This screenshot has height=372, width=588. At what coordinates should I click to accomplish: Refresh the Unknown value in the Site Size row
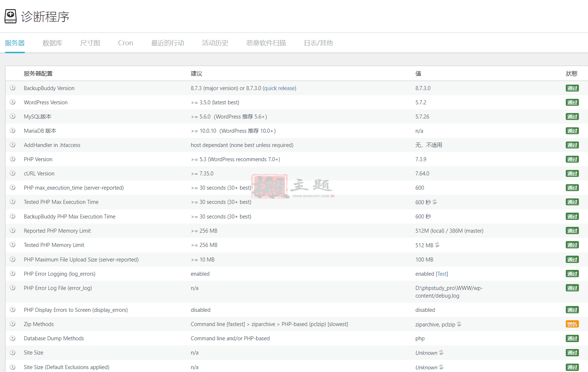(x=441, y=353)
